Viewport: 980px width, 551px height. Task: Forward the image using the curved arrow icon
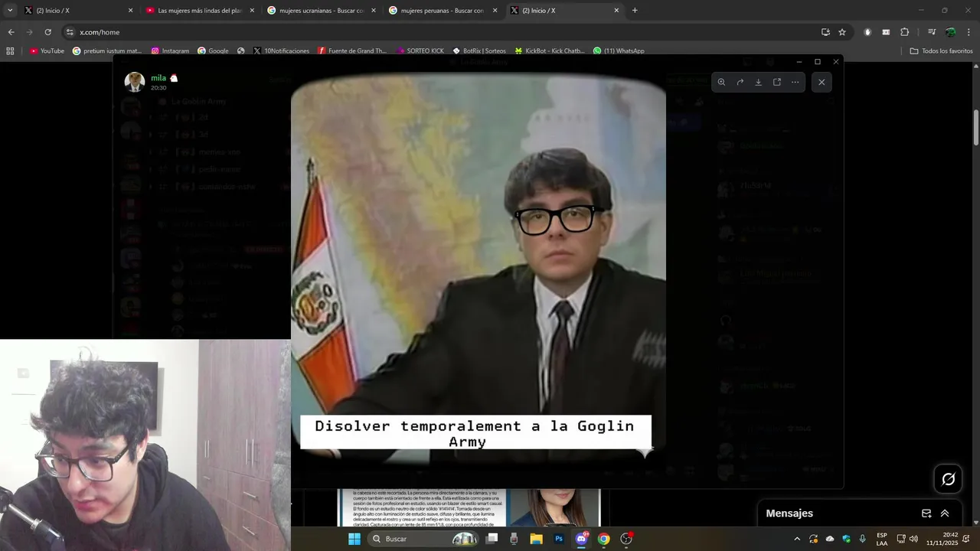[x=740, y=82]
